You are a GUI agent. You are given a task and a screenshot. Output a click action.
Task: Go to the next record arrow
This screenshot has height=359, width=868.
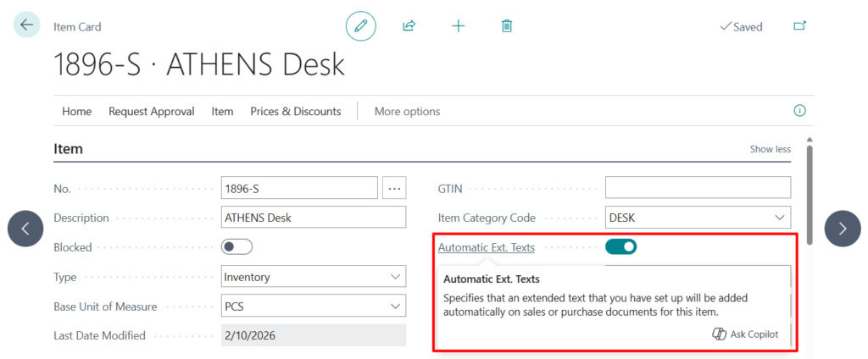[842, 228]
